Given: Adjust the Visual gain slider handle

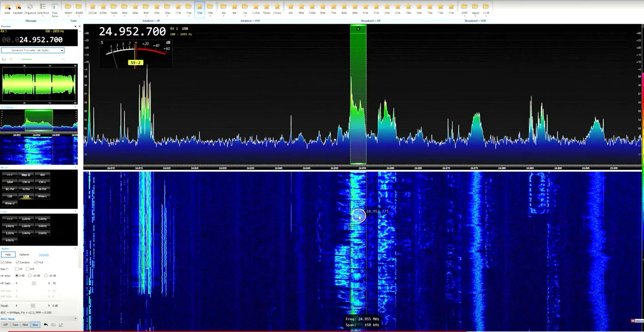Looking at the screenshot, I should pyautogui.click(x=33, y=306).
